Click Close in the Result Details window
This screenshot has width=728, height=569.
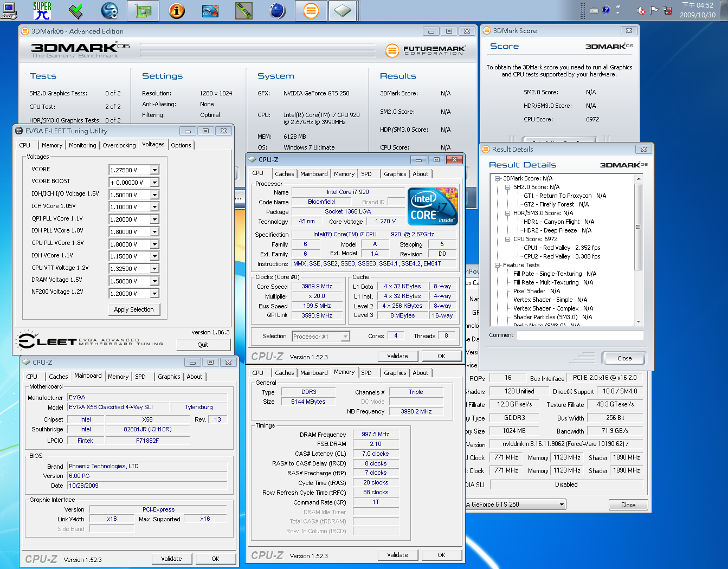(x=624, y=358)
